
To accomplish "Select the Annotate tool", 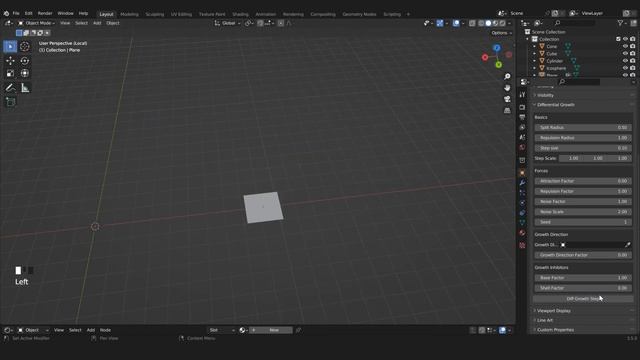I will pyautogui.click(x=10, y=88).
